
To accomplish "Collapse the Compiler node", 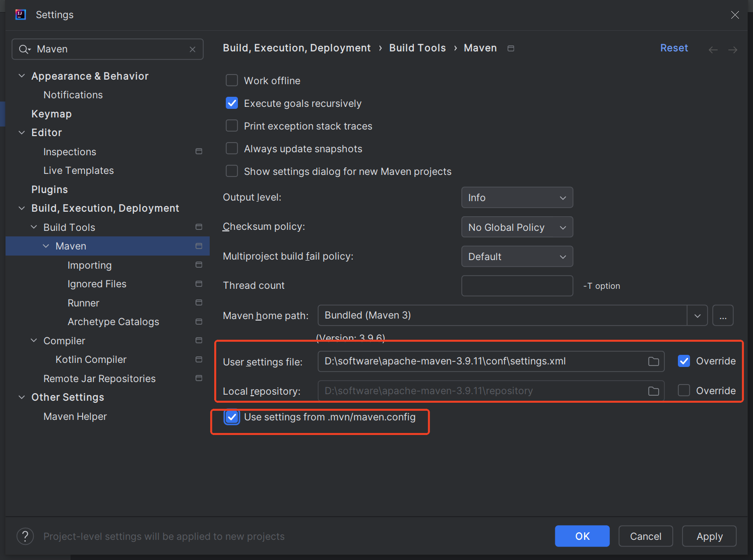I will [34, 340].
